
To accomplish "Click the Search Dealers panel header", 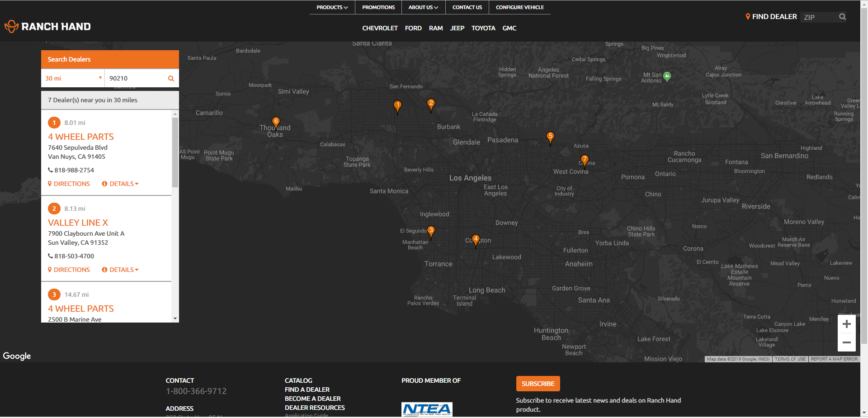I will pyautogui.click(x=110, y=59).
